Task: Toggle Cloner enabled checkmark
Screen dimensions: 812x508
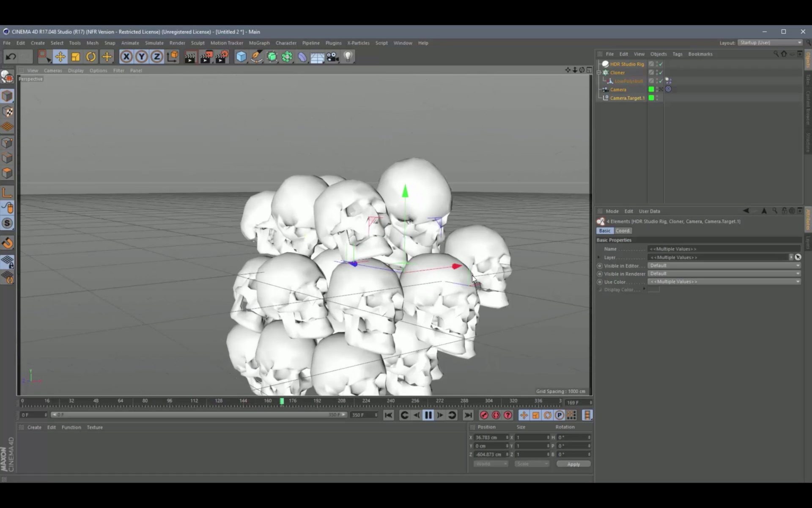Action: pos(661,72)
